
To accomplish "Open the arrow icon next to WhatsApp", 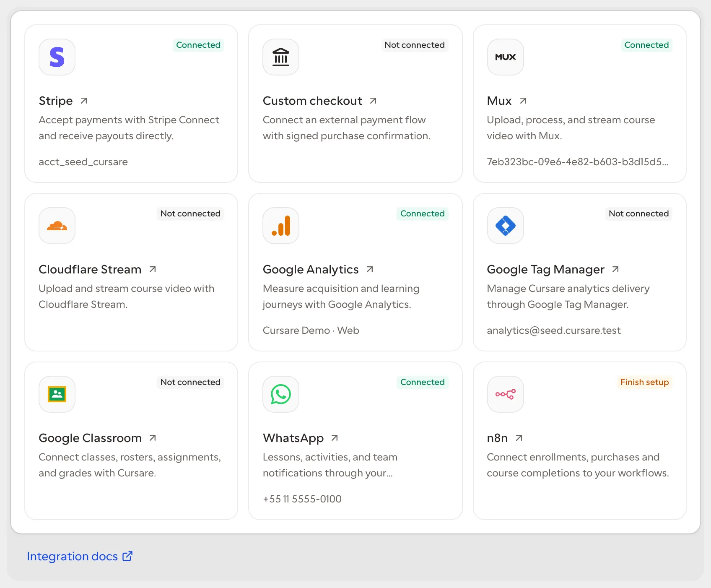I will (x=335, y=438).
